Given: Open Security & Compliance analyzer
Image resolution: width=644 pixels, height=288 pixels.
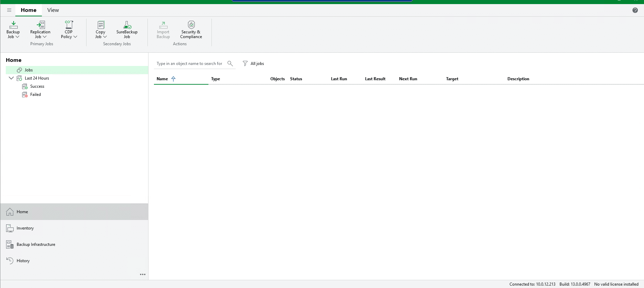Looking at the screenshot, I should tap(191, 25).
